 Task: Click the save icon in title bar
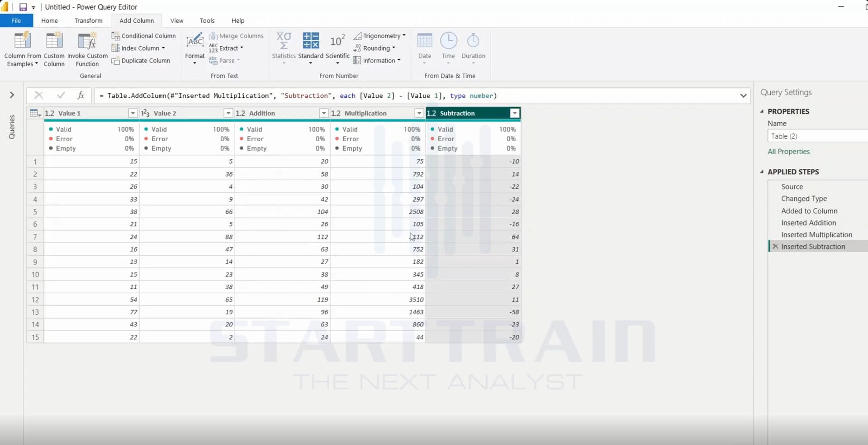coord(23,7)
